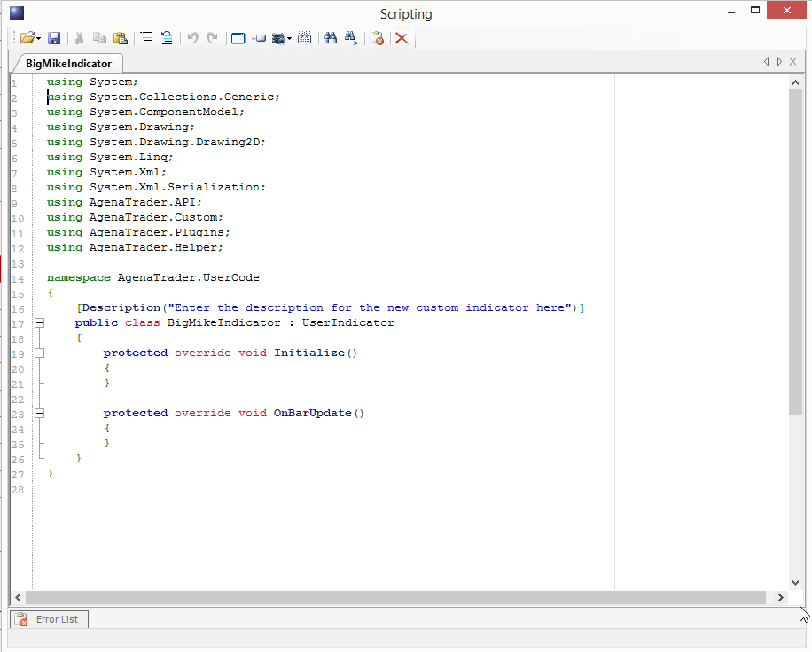Click the red X delete icon in toolbar
812x652 pixels.
coord(402,38)
